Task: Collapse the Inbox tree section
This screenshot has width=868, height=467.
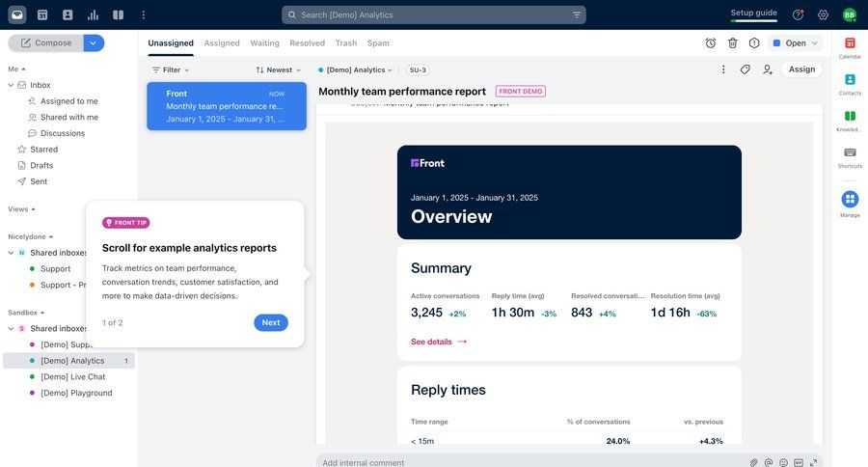Action: coord(11,85)
